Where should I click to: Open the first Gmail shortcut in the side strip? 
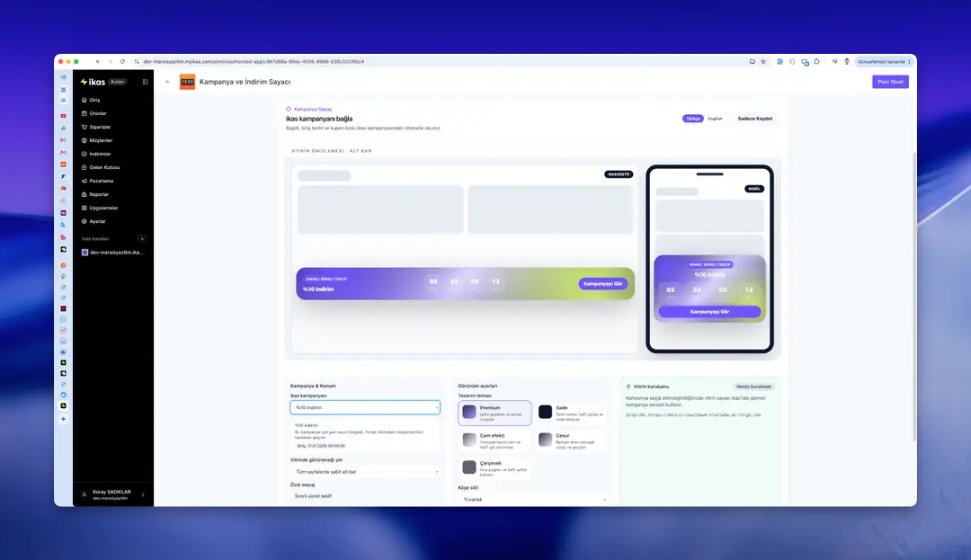pyautogui.click(x=63, y=140)
